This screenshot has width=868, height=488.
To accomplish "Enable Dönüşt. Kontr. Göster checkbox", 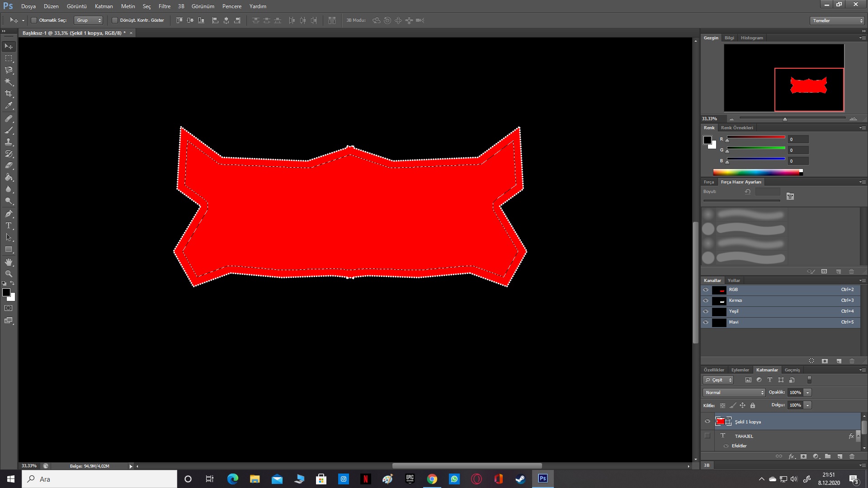I will (x=115, y=20).
